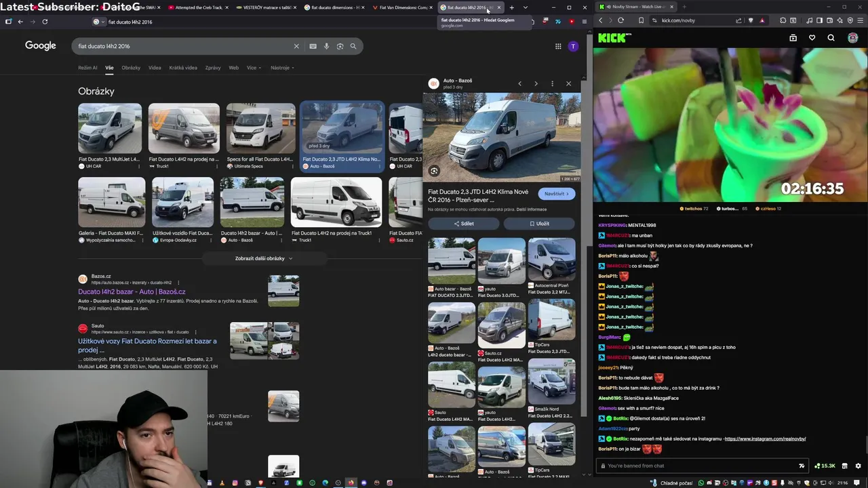Open browser extensions puzzle icon

click(783, 20)
